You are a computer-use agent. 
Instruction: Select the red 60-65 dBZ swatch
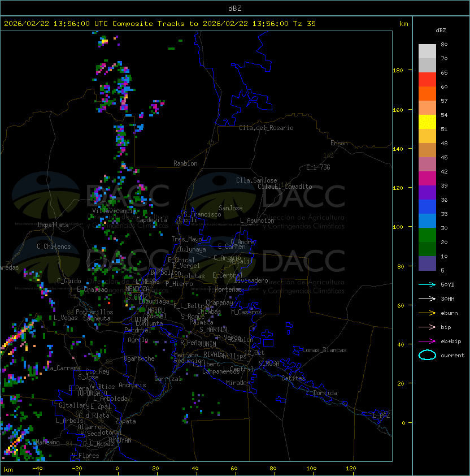pyautogui.click(x=427, y=80)
